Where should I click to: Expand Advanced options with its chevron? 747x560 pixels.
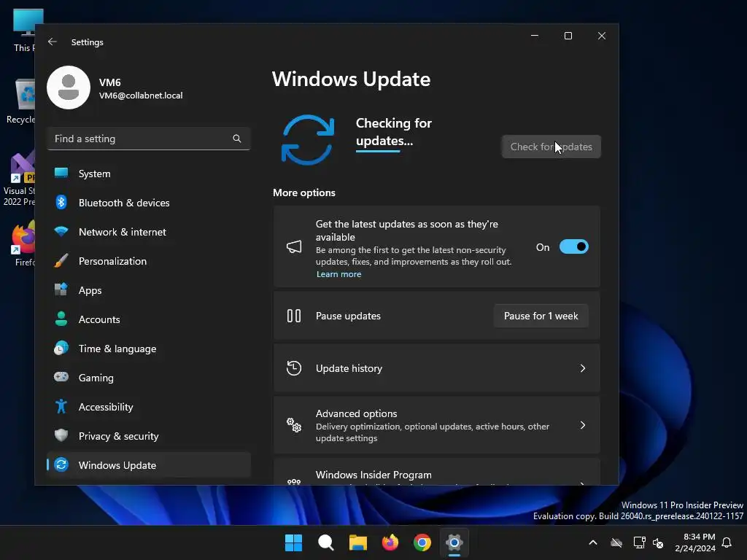583,425
